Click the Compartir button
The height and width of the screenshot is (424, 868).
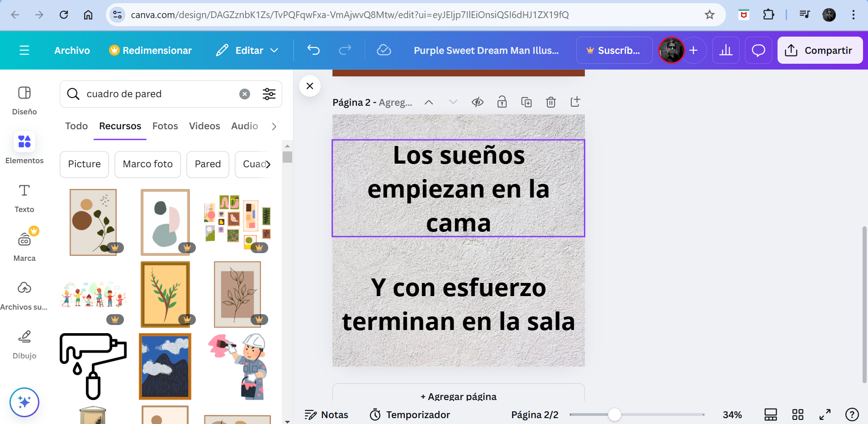tap(820, 50)
